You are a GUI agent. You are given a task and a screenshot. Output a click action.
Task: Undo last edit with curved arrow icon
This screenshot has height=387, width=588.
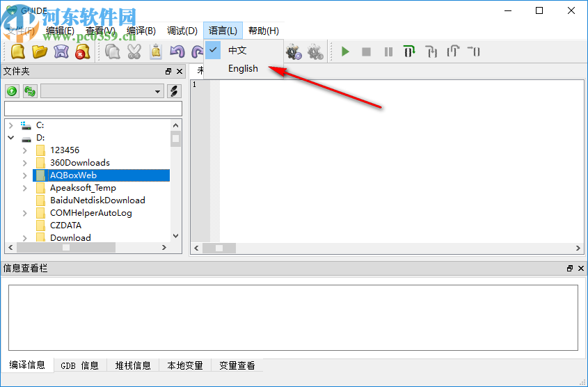[177, 52]
